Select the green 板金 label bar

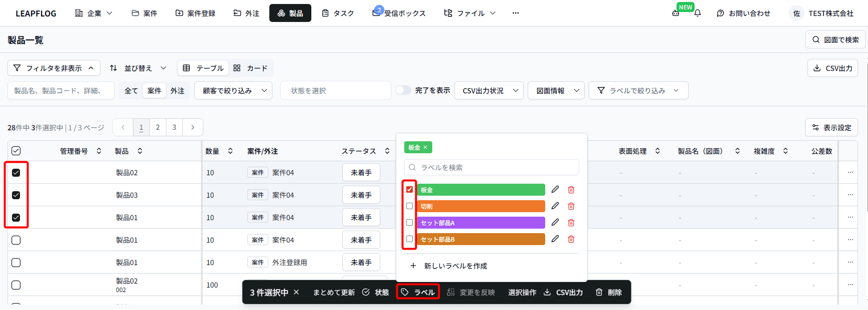(x=481, y=190)
